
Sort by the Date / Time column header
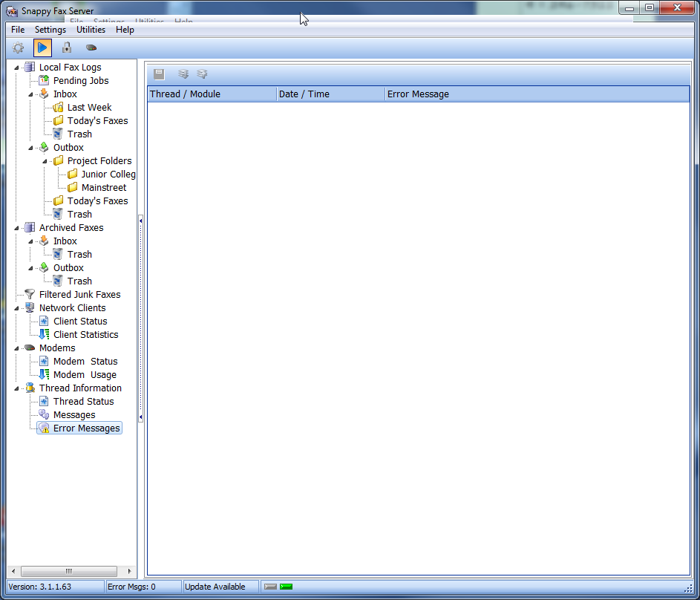[x=330, y=94]
